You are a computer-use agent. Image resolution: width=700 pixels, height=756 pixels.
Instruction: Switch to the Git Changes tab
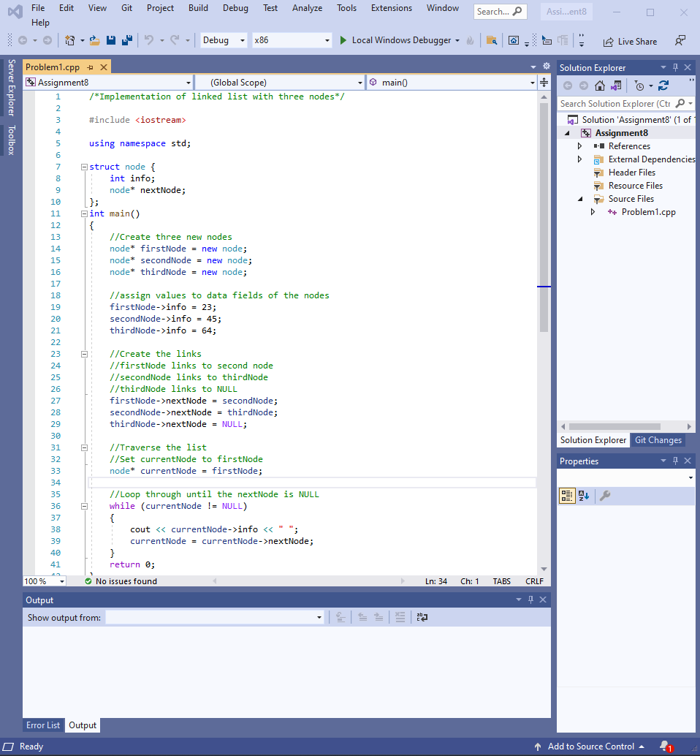[x=657, y=439]
